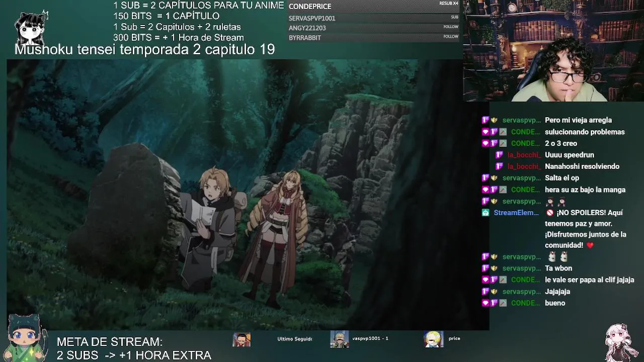This screenshot has width=644, height=362.
Task: Click the StreamElements bot badge icon
Action: [x=486, y=213]
